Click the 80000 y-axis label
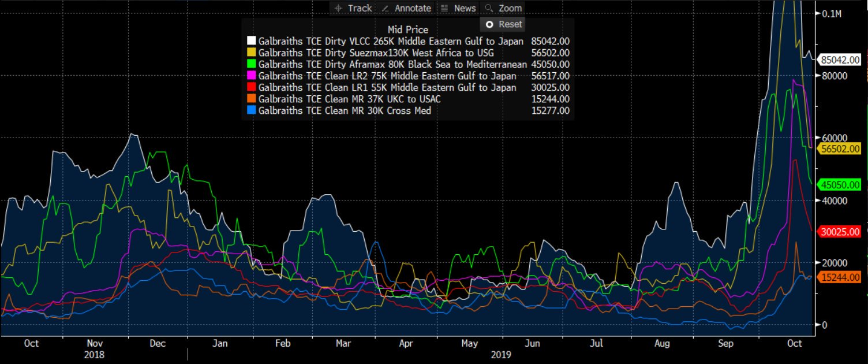Viewport: 868px width, 364px height. [833, 75]
